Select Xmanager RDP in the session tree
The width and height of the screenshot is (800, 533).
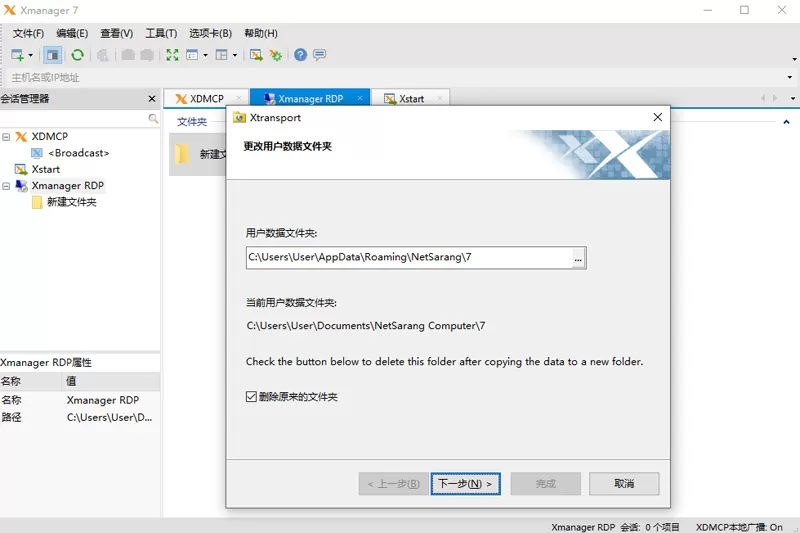coord(67,186)
